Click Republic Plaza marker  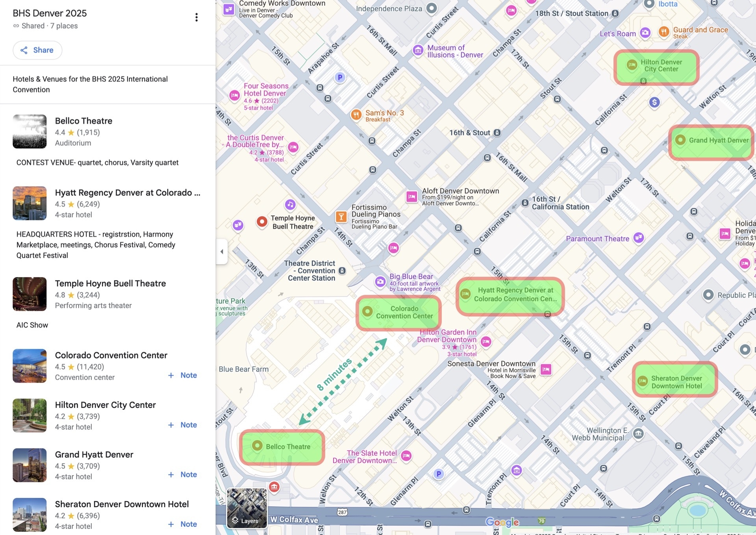tap(708, 295)
